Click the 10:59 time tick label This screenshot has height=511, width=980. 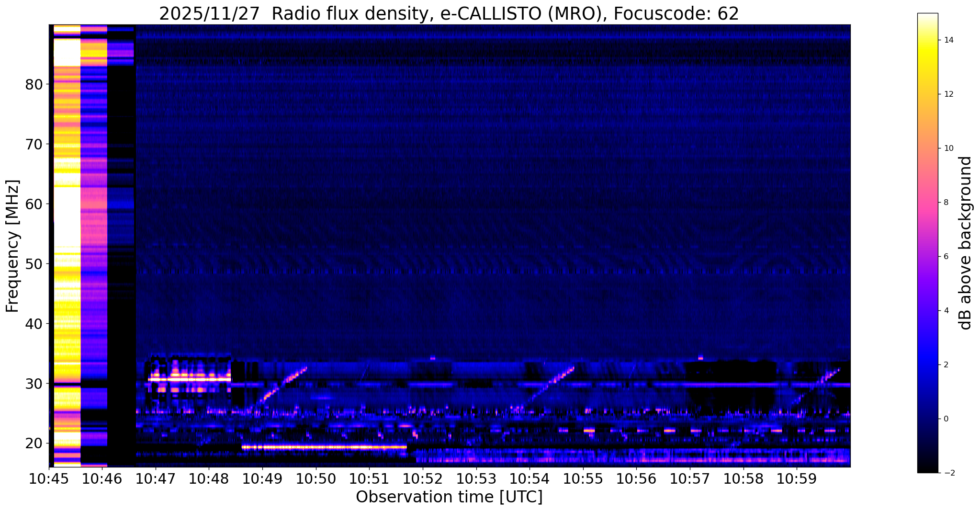click(x=797, y=479)
